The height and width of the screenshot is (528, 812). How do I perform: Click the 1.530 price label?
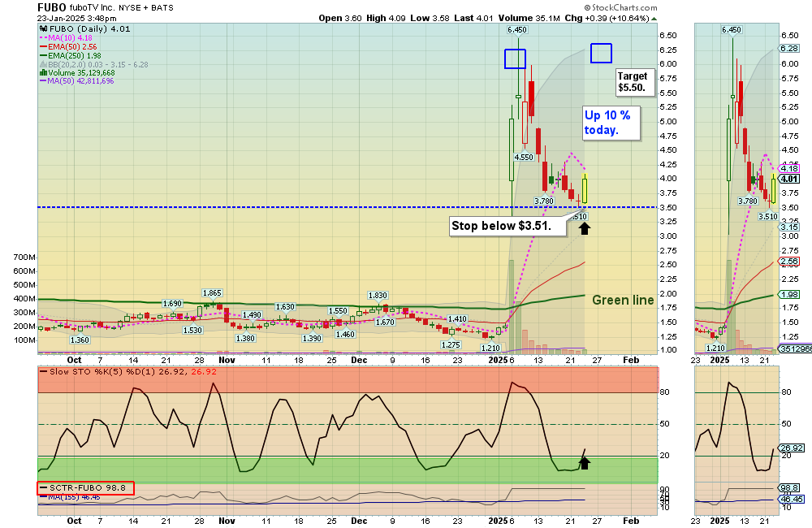[x=192, y=330]
